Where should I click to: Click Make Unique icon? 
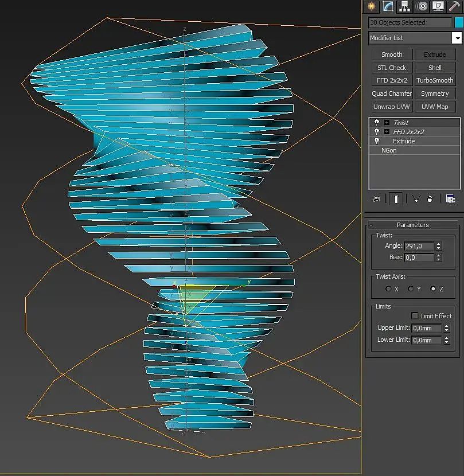coord(416,199)
